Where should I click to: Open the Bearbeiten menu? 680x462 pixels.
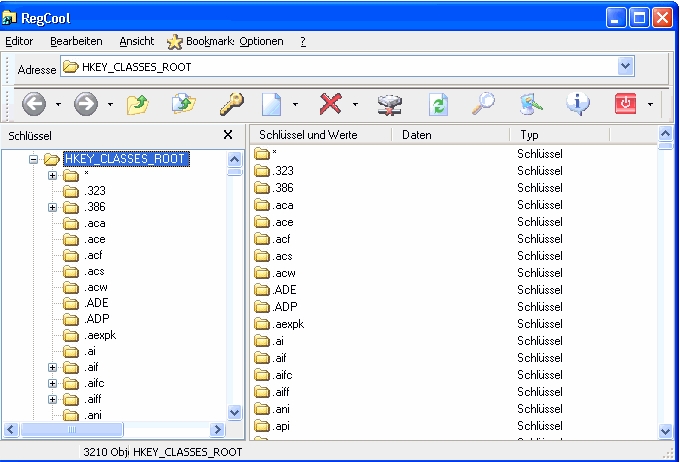click(76, 41)
